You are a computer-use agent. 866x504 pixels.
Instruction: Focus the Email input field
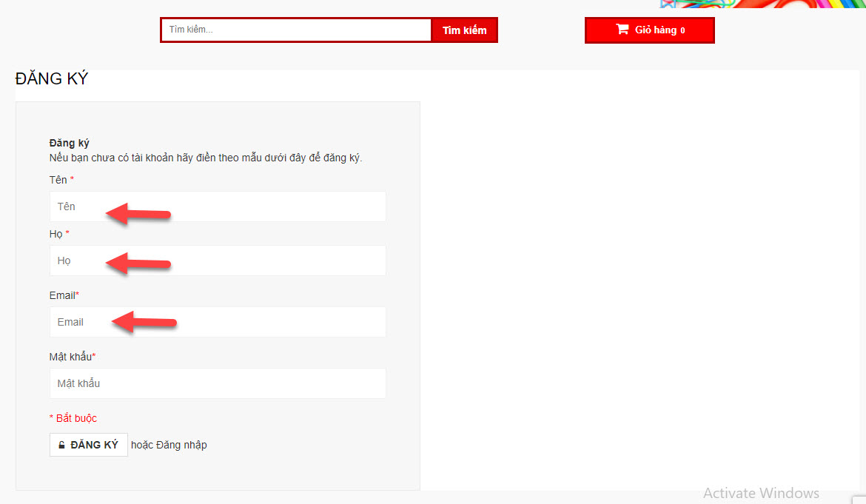coord(218,322)
